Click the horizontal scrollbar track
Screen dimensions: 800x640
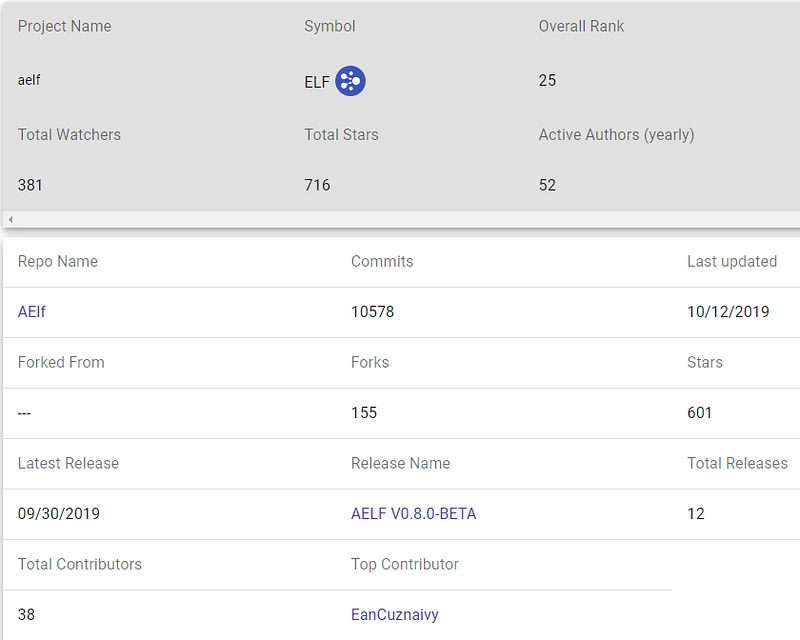400,219
